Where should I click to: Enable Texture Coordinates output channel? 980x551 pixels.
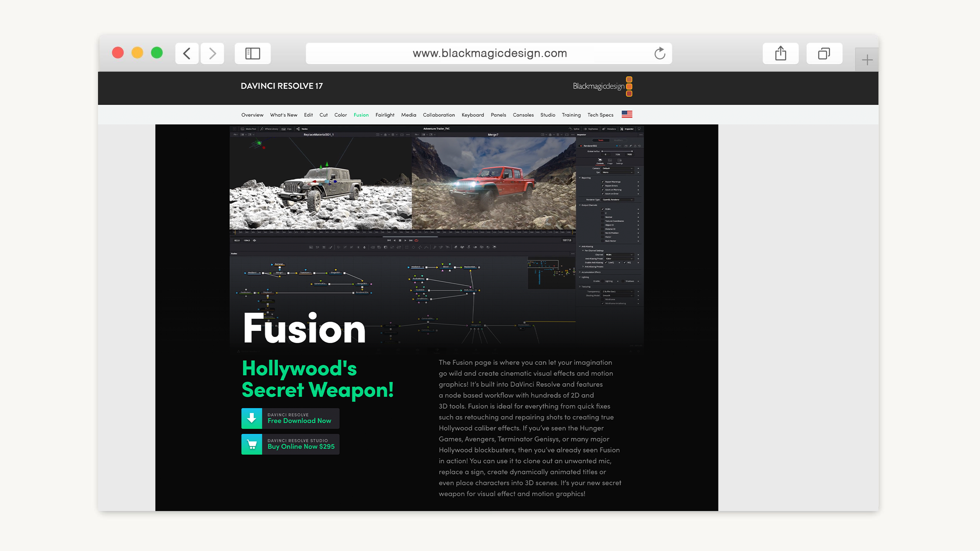[603, 221]
